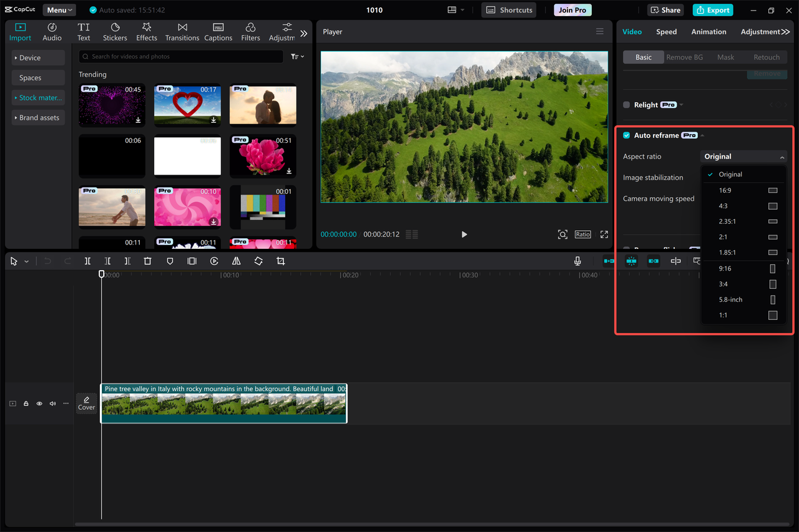Image resolution: width=799 pixels, height=532 pixels.
Task: Select the Split tool in the toolbar
Action: click(87, 261)
